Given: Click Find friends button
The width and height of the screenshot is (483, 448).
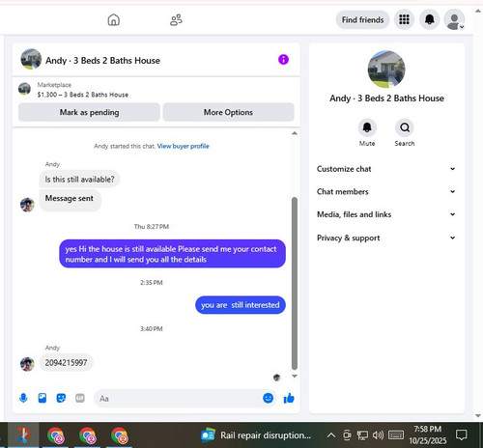Looking at the screenshot, I should [362, 19].
